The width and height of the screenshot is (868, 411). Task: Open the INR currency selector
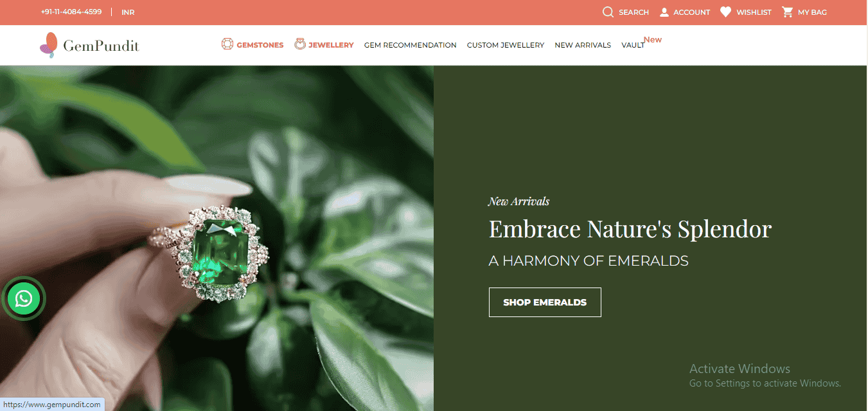[x=128, y=12]
